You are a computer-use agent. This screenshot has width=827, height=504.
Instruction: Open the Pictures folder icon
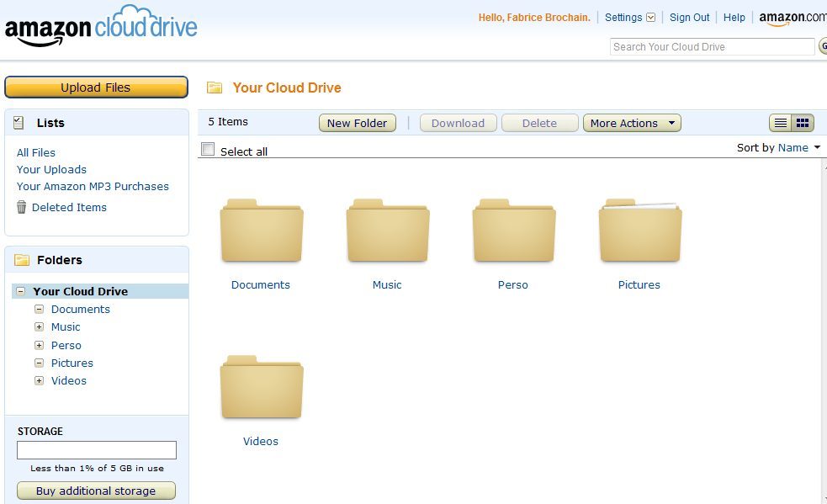[639, 231]
